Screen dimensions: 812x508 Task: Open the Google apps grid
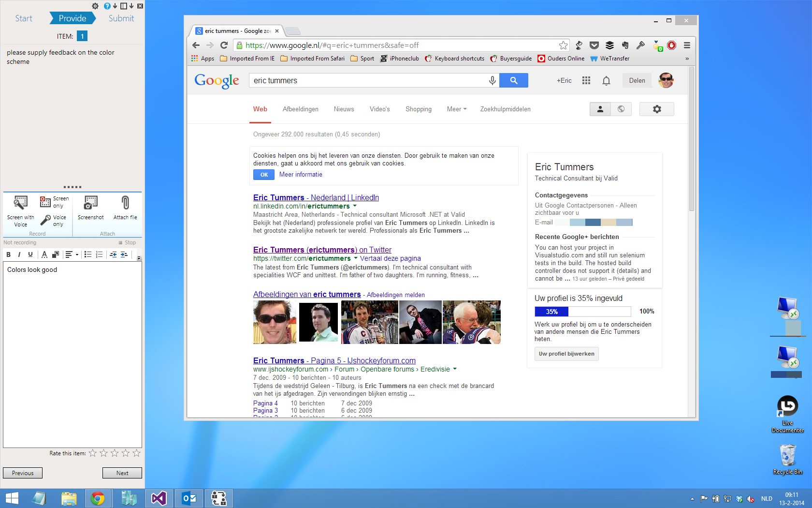coord(586,80)
